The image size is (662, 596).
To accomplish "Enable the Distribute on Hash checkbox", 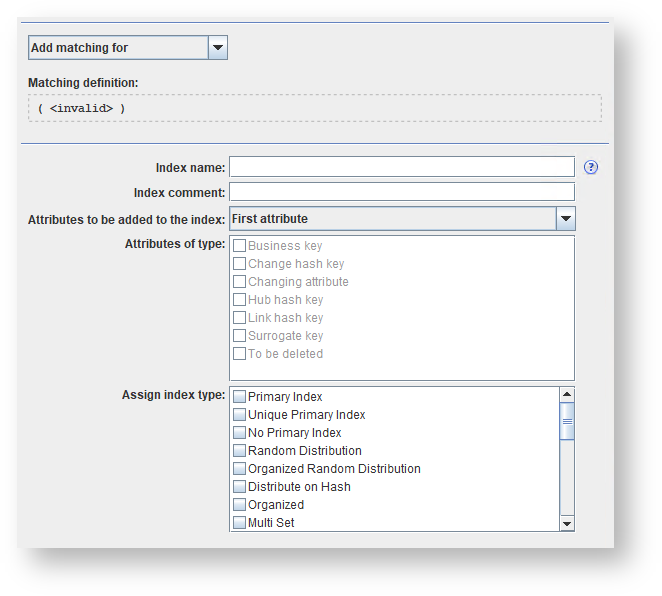I will [x=240, y=487].
